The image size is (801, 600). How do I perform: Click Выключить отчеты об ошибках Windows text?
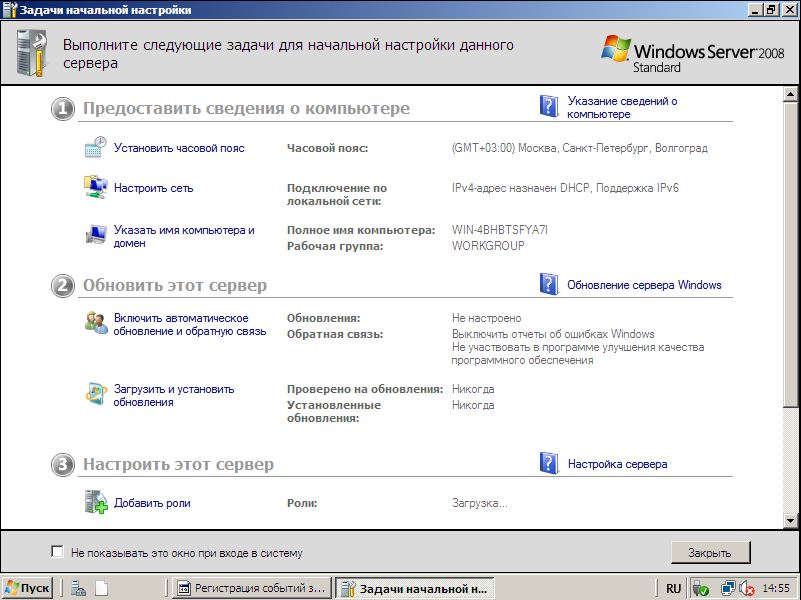[553, 334]
